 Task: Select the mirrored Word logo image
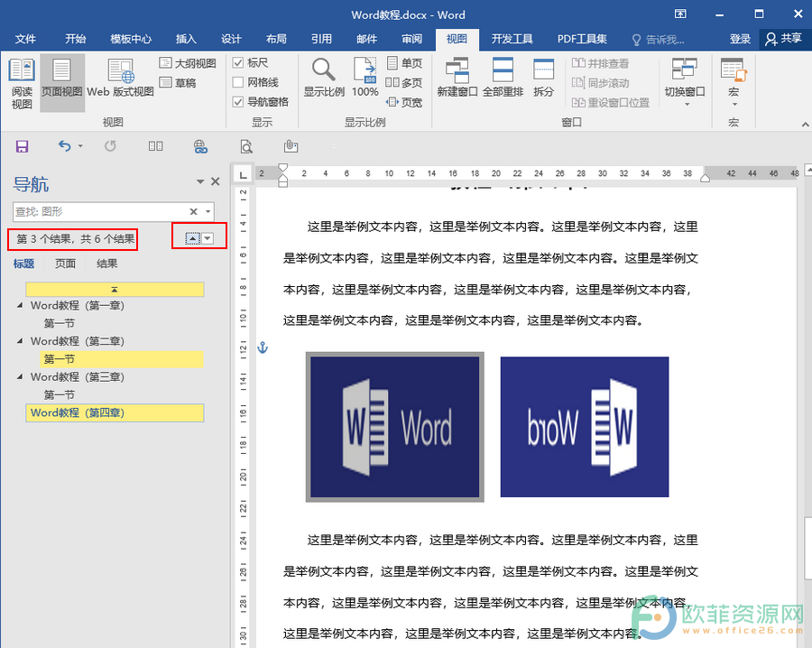[585, 427]
